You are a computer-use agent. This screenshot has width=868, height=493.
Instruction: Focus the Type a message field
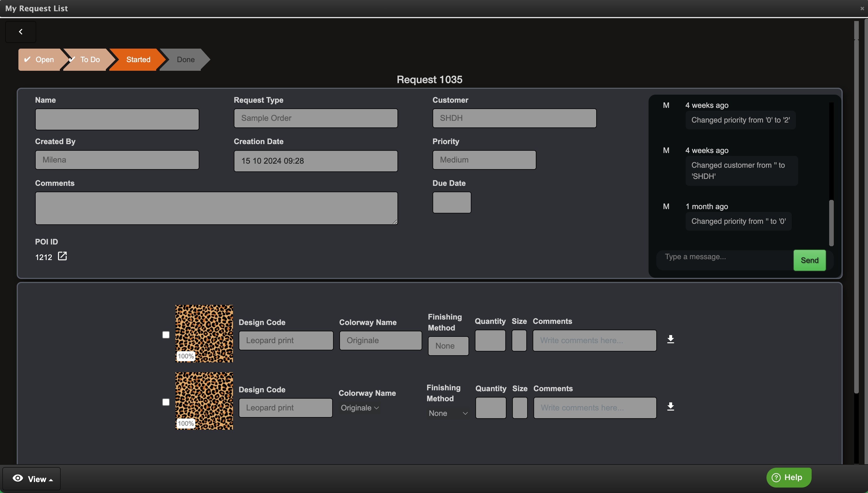(x=724, y=257)
